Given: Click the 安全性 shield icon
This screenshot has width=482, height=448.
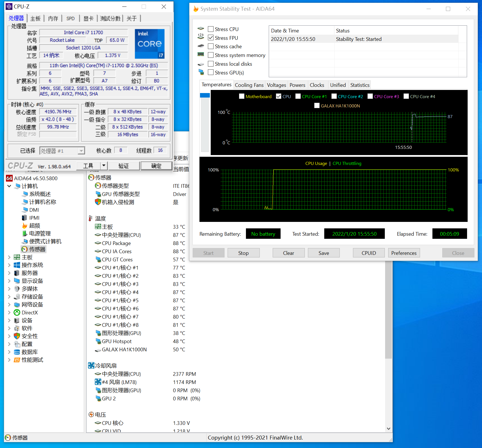Looking at the screenshot, I should (x=17, y=336).
